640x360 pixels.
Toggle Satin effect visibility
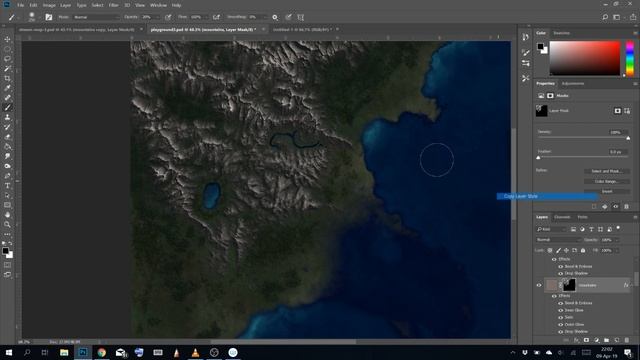(x=560, y=317)
